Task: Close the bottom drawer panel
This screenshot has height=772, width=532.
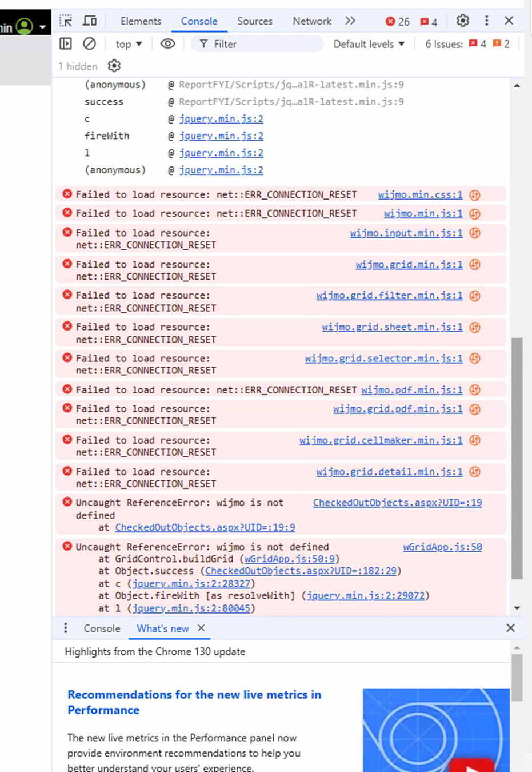Action: 510,628
